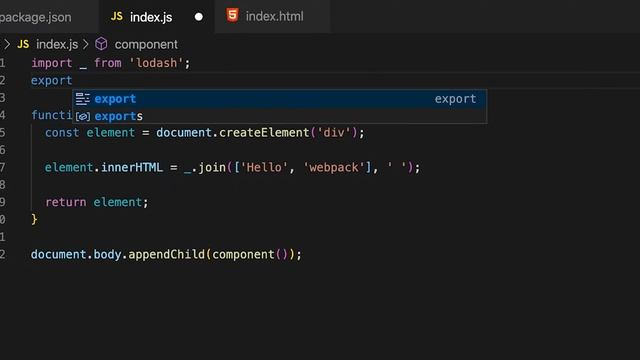Viewport: 640px width, 360px height.
Task: Click the JS file icon in breadcrumb
Action: click(23, 44)
